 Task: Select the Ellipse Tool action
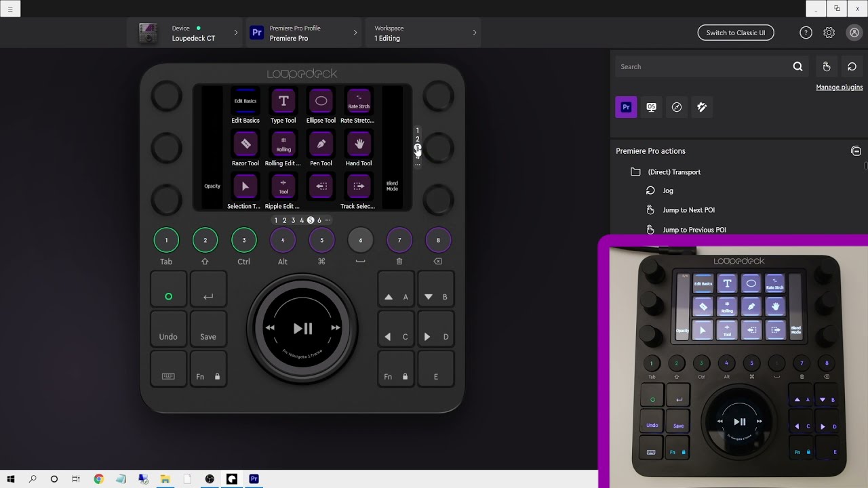pos(321,102)
